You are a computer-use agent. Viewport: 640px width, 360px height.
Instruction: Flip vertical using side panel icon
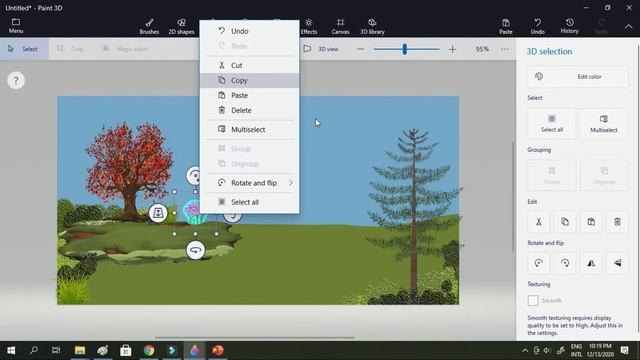(617, 263)
